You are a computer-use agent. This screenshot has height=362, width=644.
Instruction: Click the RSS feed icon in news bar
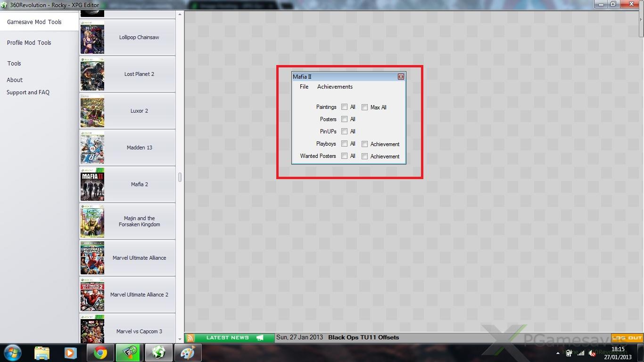190,337
